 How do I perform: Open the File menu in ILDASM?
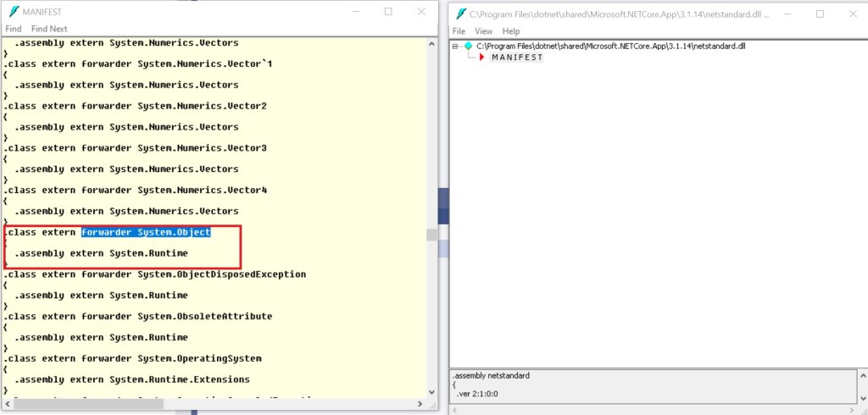459,31
